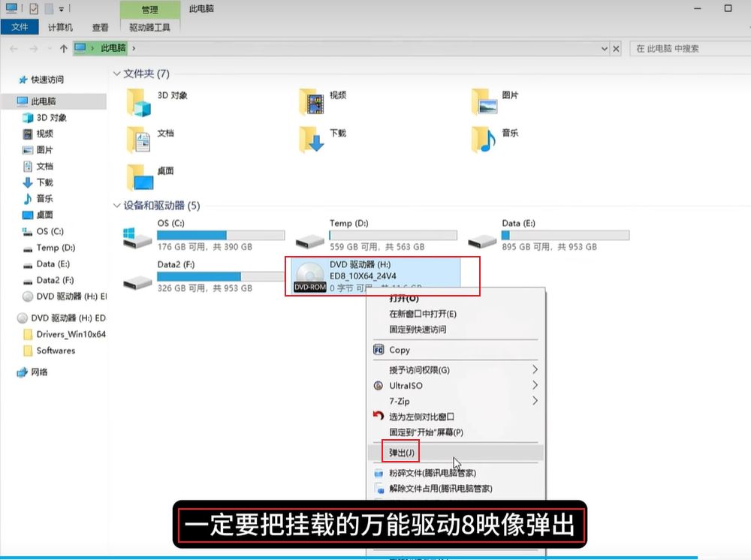Image resolution: width=751 pixels, height=560 pixels.
Task: Click the up-arrow navigation button
Action: click(63, 49)
